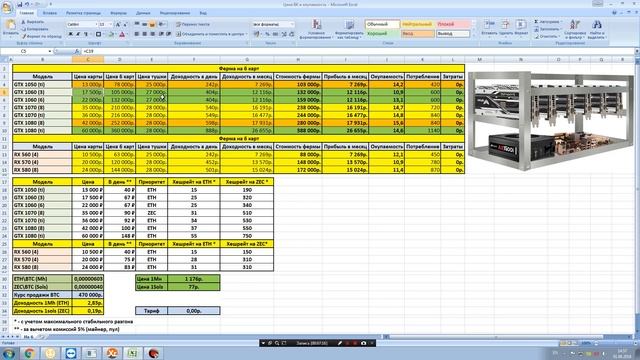
Task: Click the cell borders icon
Action: [98, 34]
